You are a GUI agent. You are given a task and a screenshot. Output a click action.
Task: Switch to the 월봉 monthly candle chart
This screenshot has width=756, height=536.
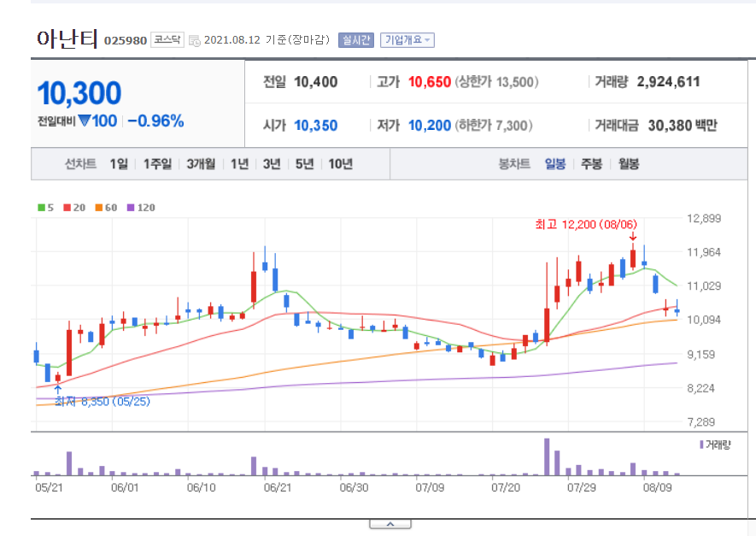pos(629,164)
